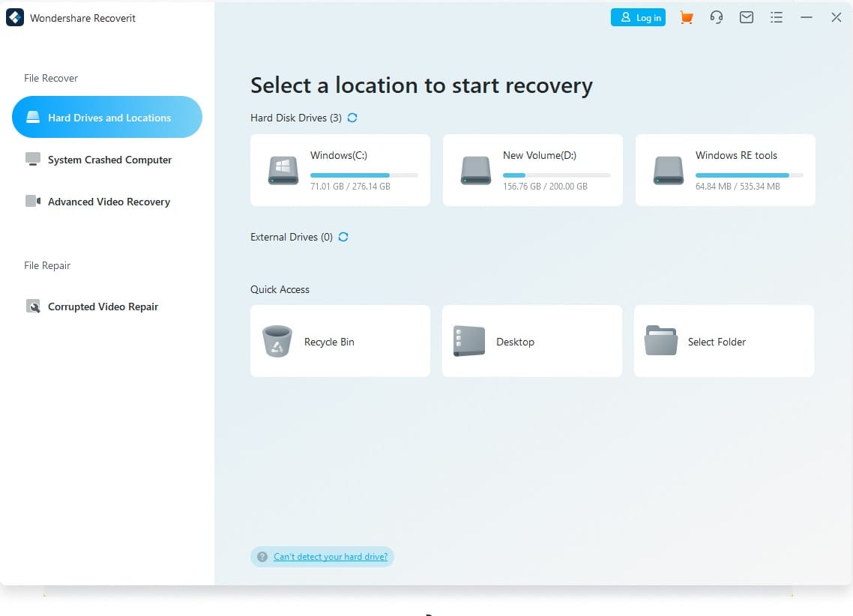The width and height of the screenshot is (853, 616).
Task: Click the New Volume(D:) drive icon
Action: click(476, 170)
